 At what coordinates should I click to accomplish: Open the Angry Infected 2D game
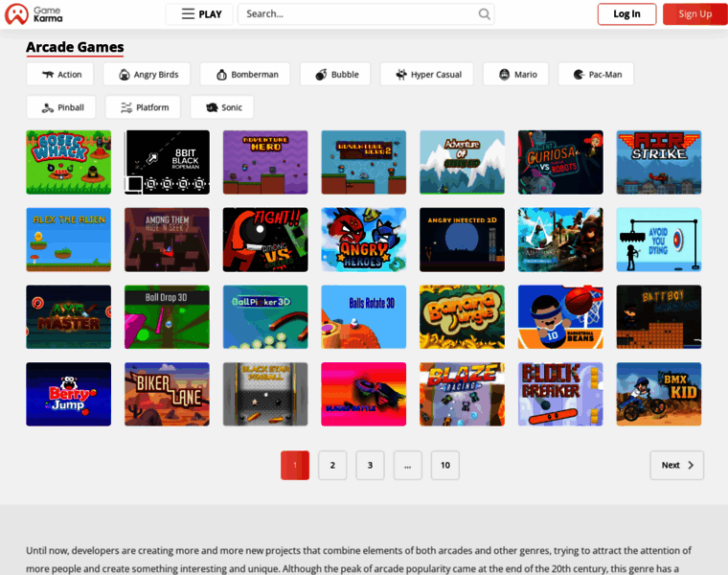462,240
